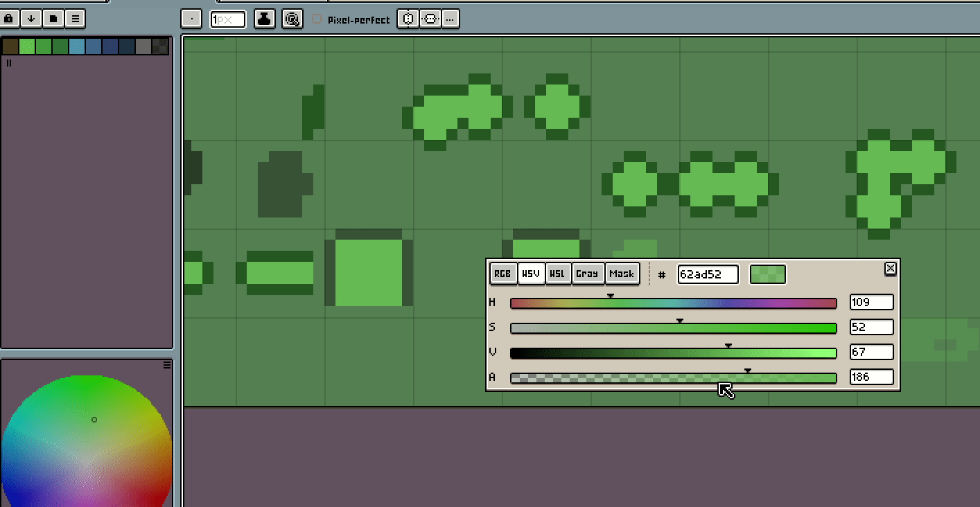This screenshot has width=980, height=507.
Task: Select the HSL tab in the color picker
Action: tap(557, 274)
